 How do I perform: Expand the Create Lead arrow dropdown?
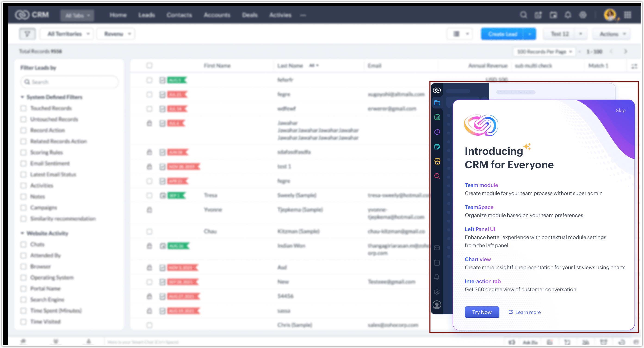coord(529,34)
